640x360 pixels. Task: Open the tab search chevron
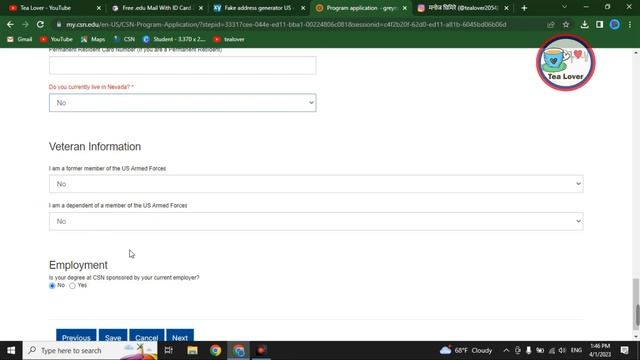coord(564,7)
